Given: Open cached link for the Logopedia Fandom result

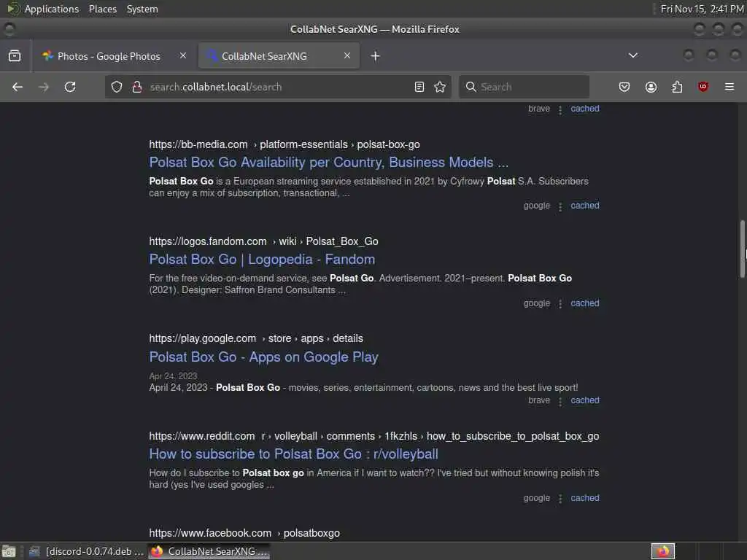Looking at the screenshot, I should [585, 303].
